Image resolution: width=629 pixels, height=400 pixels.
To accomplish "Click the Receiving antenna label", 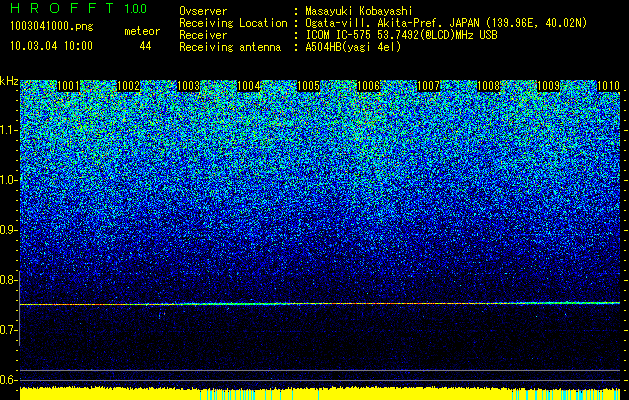I will (x=230, y=47).
